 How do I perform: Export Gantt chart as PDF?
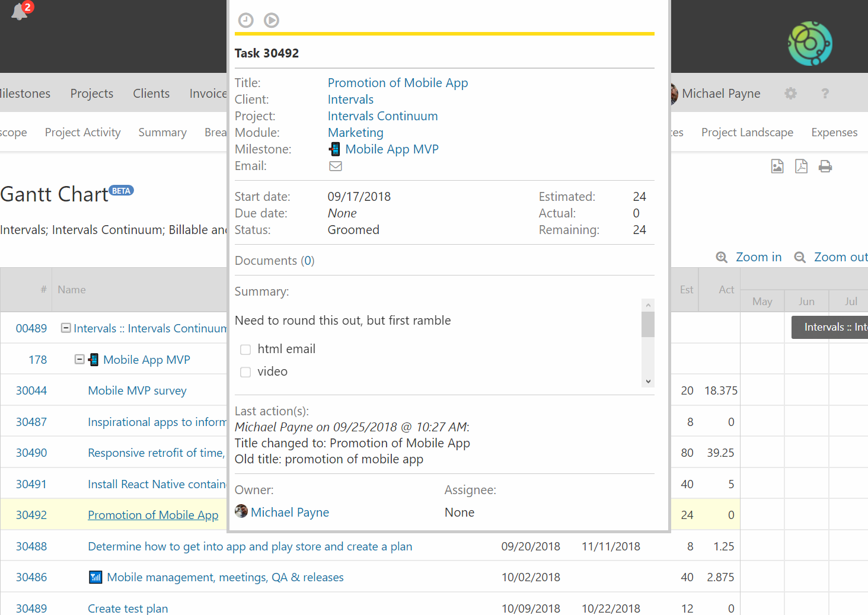[x=801, y=166]
